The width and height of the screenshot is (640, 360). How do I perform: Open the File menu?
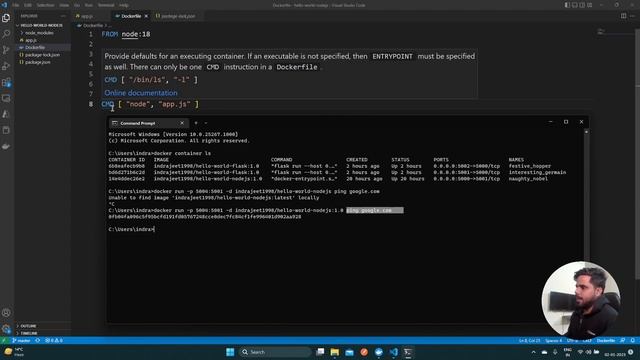click(x=16, y=5)
